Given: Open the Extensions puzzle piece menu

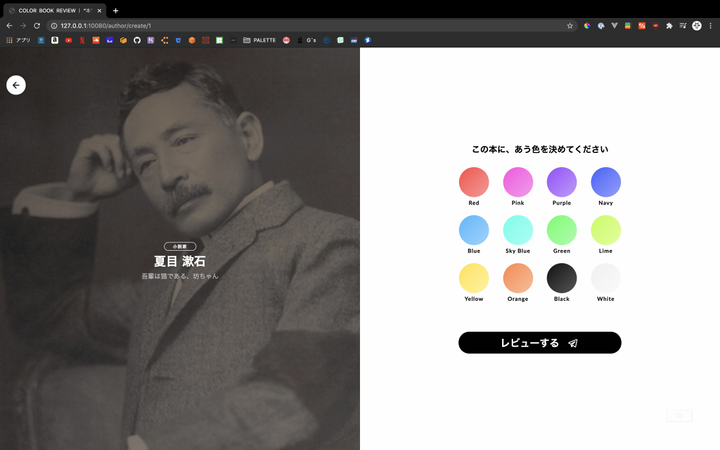Looking at the screenshot, I should coord(668,25).
